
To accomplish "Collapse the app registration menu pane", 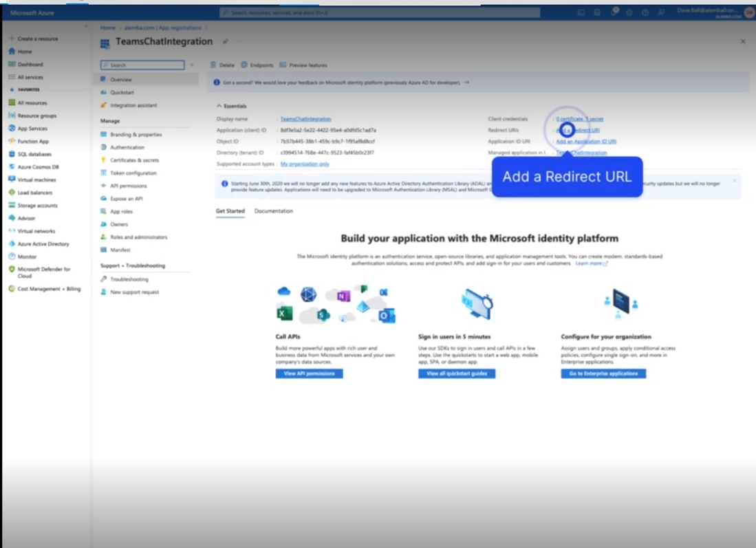I will 192,65.
